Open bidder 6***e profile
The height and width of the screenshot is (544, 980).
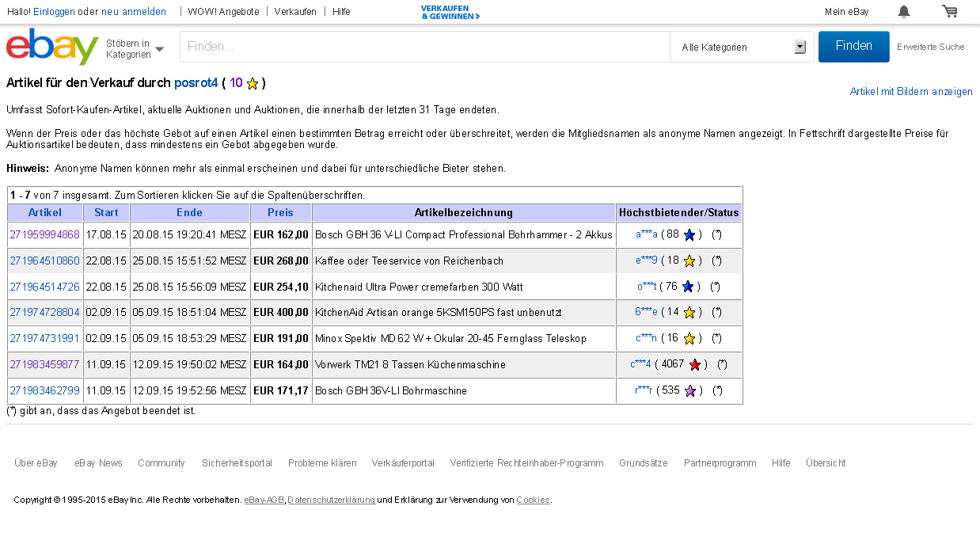click(646, 313)
